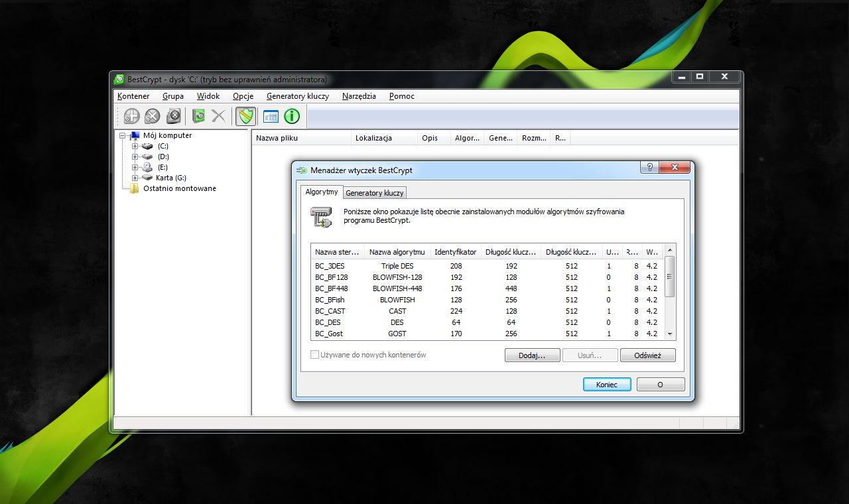Click the Nazwa ster... column header

coord(338,252)
